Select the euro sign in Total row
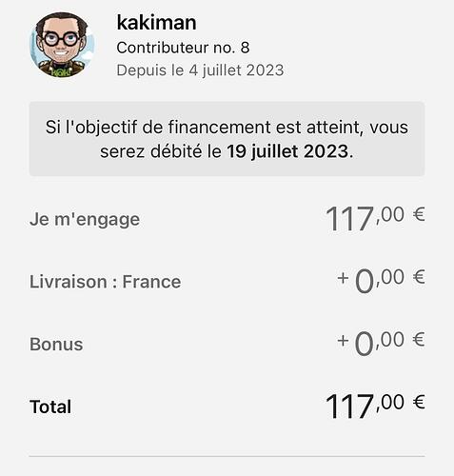 click(419, 402)
